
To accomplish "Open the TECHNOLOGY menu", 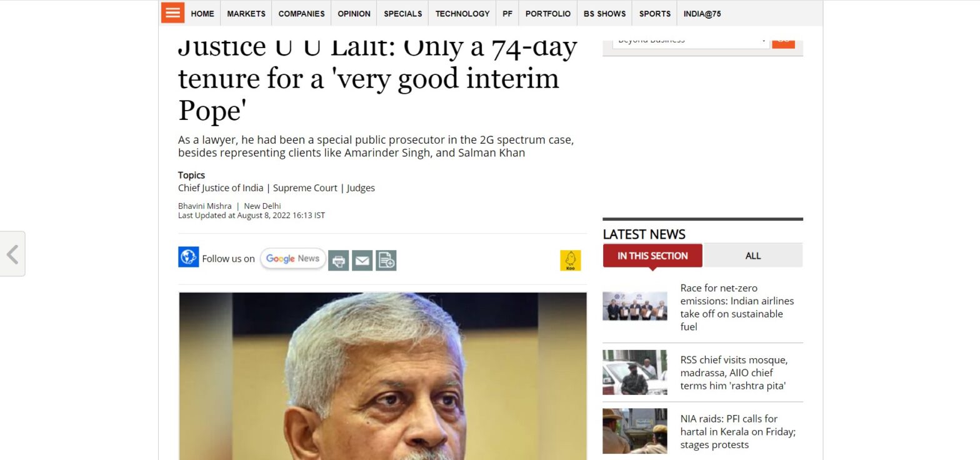I will pos(462,13).
